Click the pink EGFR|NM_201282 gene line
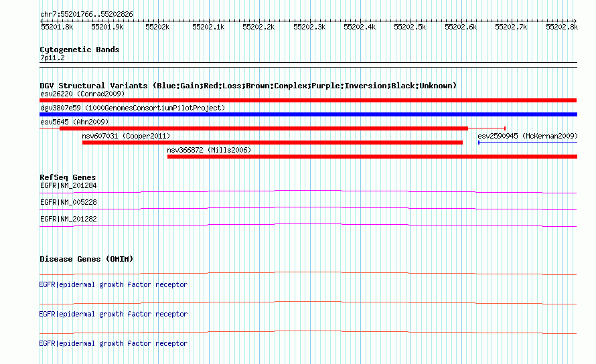 [x=308, y=223]
